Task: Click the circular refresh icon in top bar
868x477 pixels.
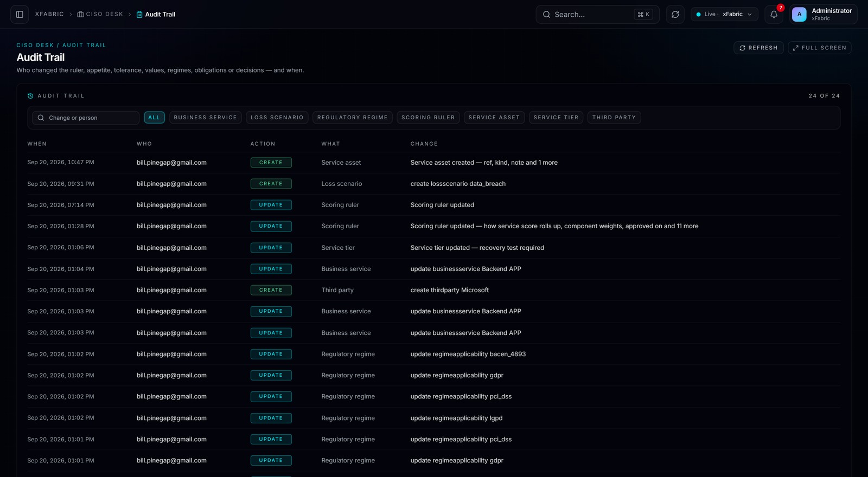Action: click(x=675, y=15)
